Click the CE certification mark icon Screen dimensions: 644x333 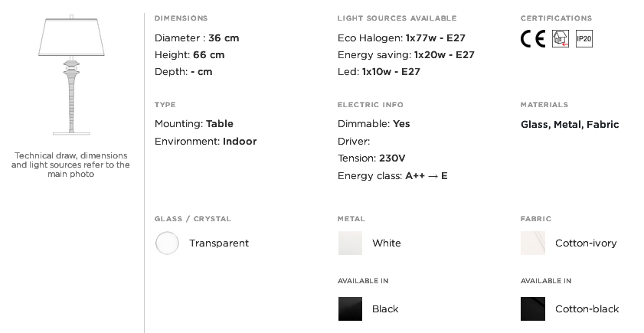pyautogui.click(x=533, y=38)
